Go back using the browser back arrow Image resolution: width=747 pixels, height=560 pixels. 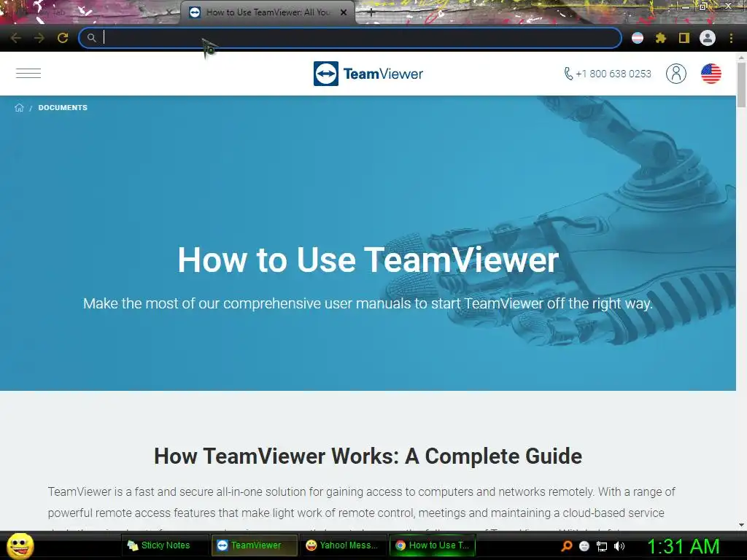pos(15,38)
